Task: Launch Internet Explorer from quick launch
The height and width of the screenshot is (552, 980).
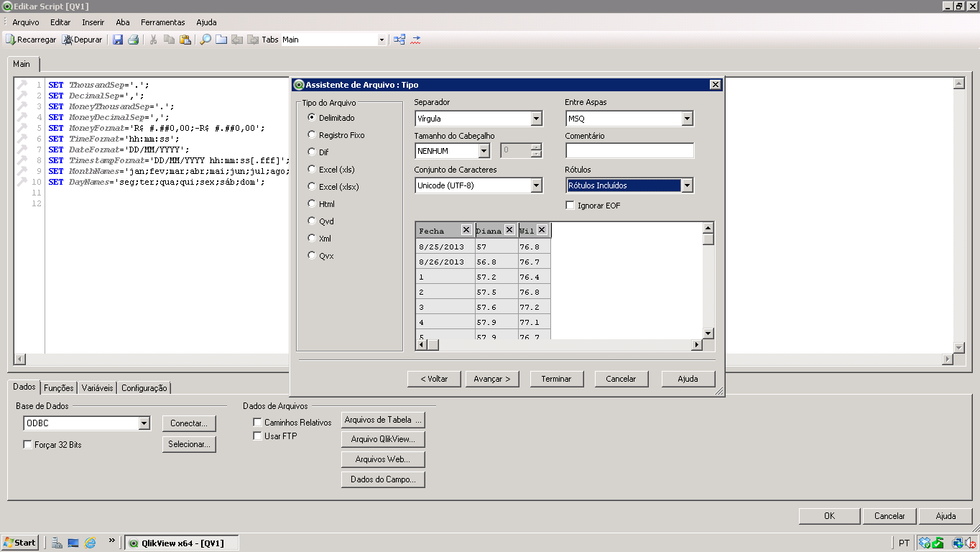Action: point(91,543)
